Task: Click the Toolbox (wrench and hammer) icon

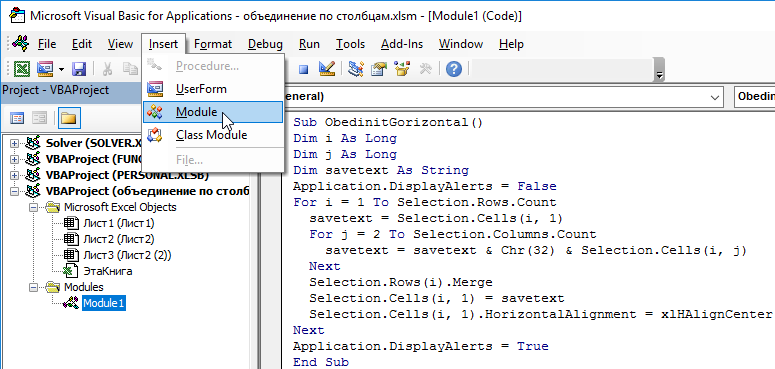Action: pyautogui.click(x=426, y=69)
